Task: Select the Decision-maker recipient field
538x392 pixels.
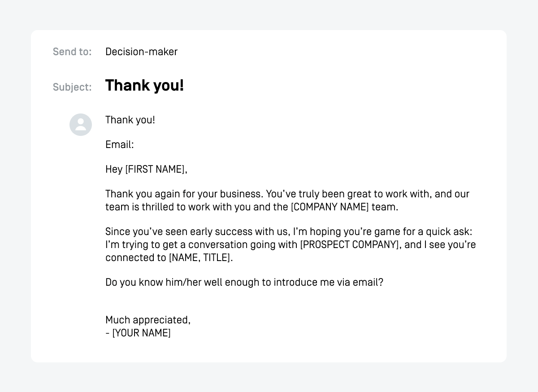Action: (x=141, y=52)
